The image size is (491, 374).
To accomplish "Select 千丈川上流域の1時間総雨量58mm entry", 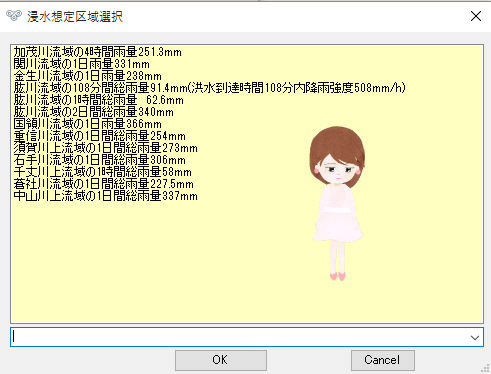I will click(102, 172).
